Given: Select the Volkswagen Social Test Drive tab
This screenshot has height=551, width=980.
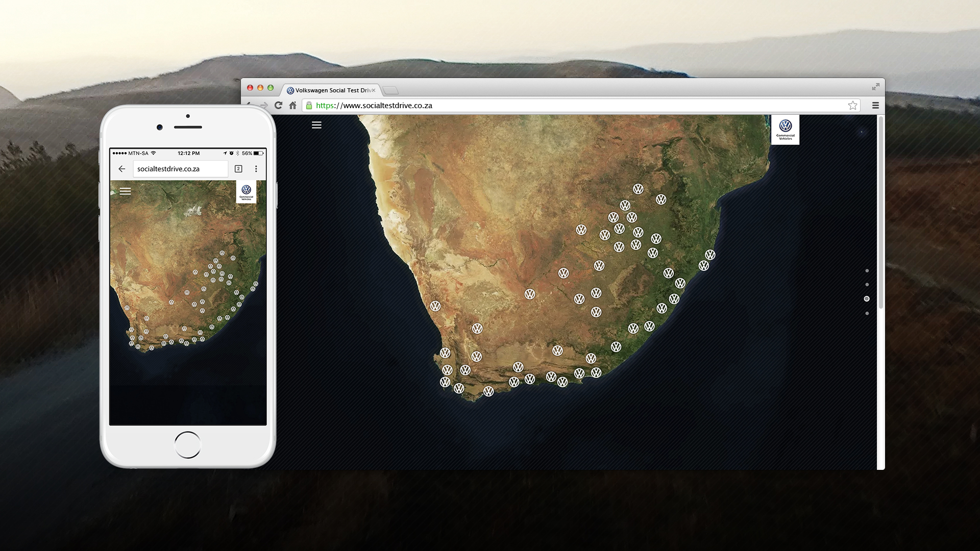Looking at the screenshot, I should coord(330,90).
